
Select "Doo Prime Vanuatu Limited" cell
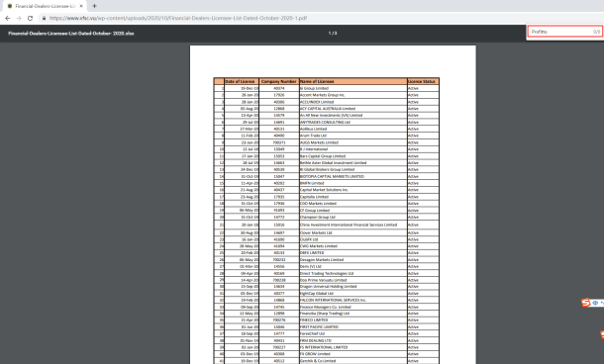(x=353, y=280)
